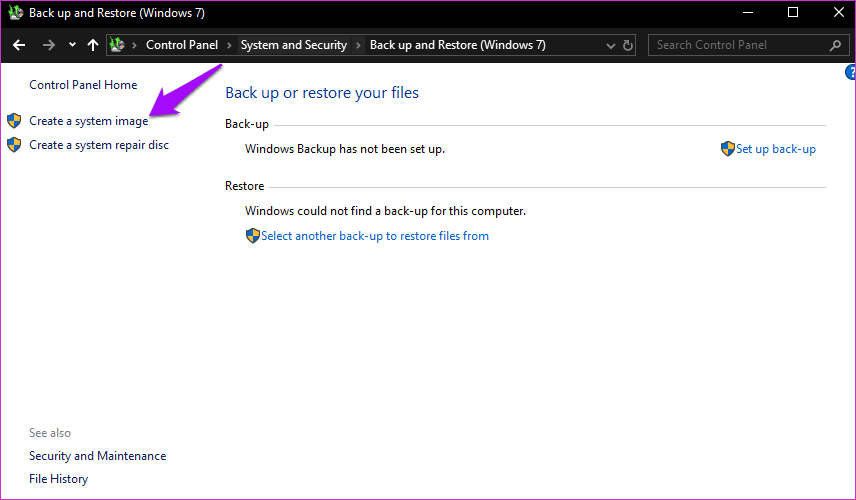Focus the Search Control Panel field
The image size is (856, 500).
(738, 45)
